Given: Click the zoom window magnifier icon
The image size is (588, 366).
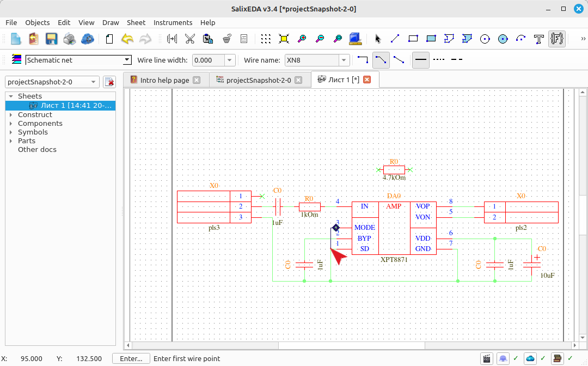Looking at the screenshot, I should [338, 39].
